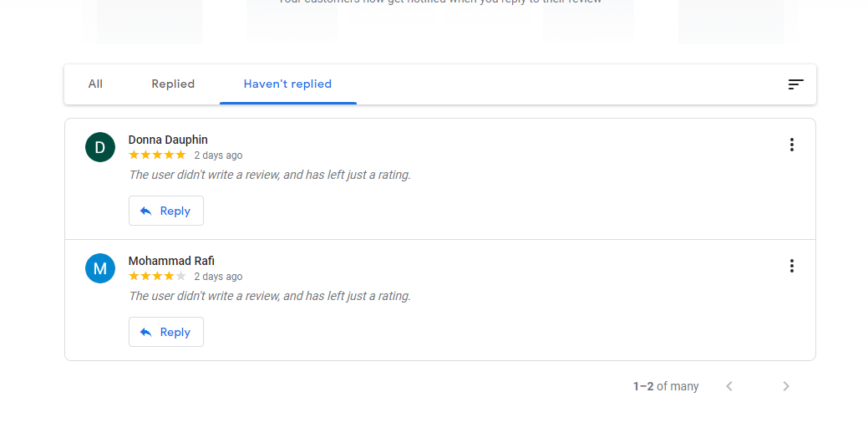
Task: Open Mohammad Rafi's reviewer name
Action: [171, 261]
